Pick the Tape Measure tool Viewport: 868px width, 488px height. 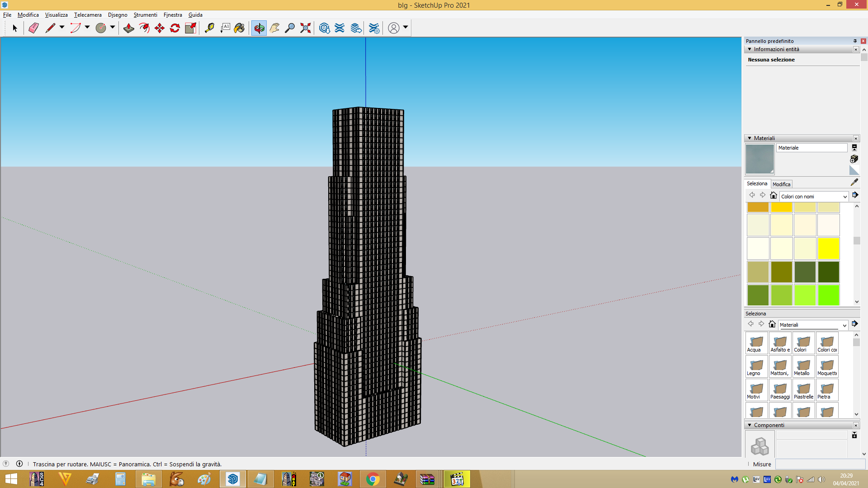pos(209,28)
